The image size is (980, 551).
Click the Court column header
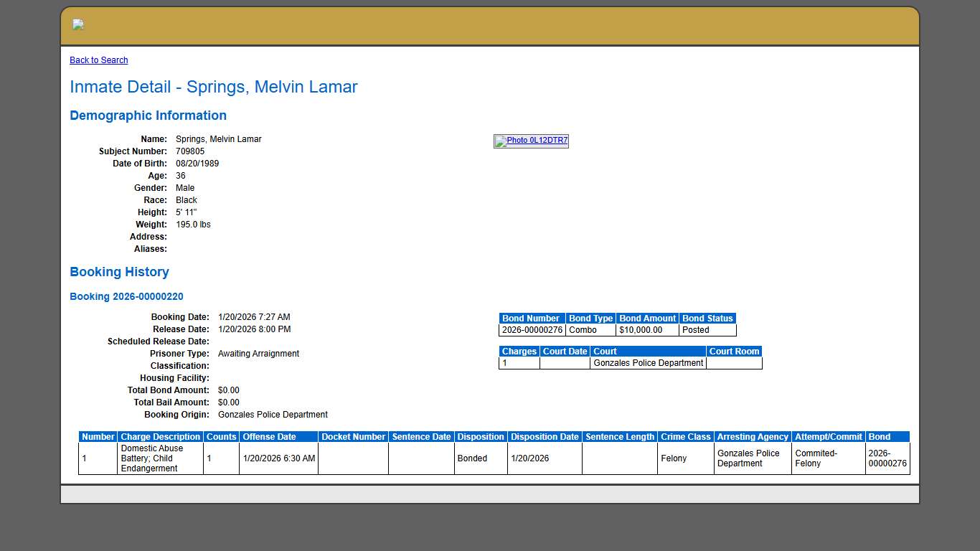605,352
